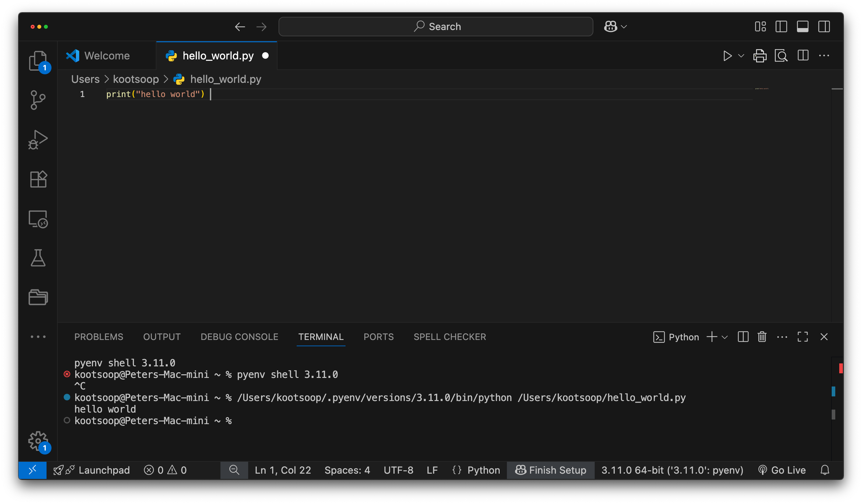Open the DEBUG CONSOLE tab
The image size is (862, 504).
coord(240,337)
